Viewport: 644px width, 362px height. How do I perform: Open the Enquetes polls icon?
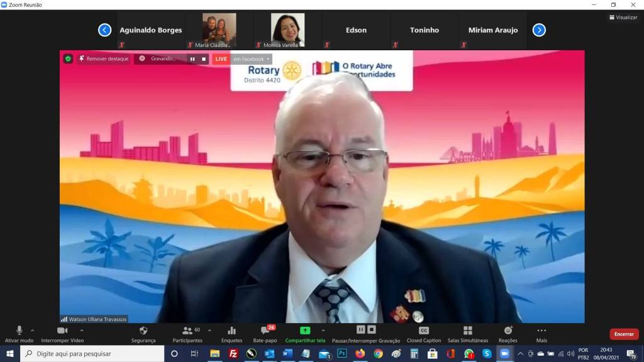231,331
